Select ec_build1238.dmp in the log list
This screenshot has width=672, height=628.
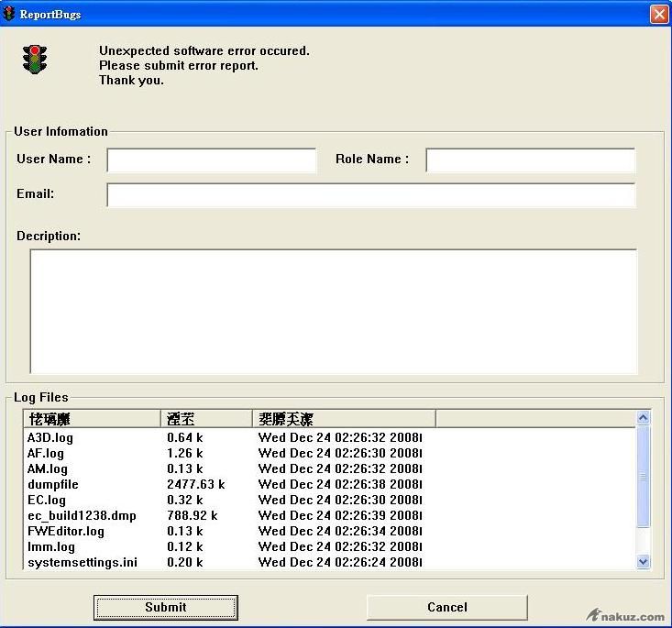(82, 515)
